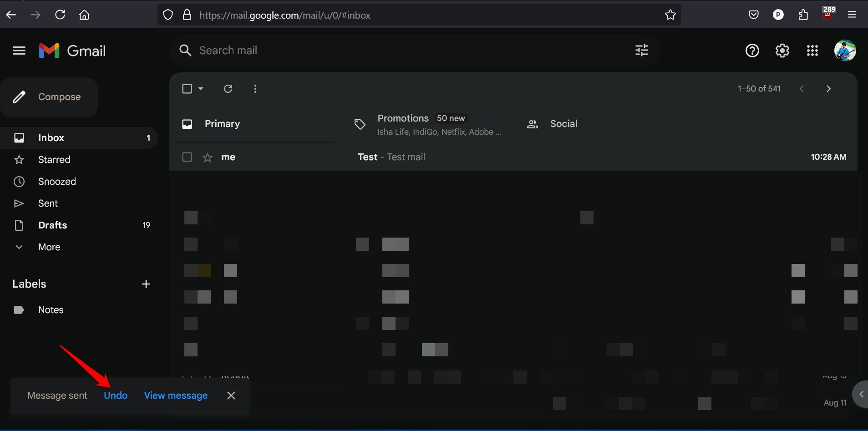Open the Test mail email
The width and height of the screenshot is (868, 431).
[x=513, y=157]
